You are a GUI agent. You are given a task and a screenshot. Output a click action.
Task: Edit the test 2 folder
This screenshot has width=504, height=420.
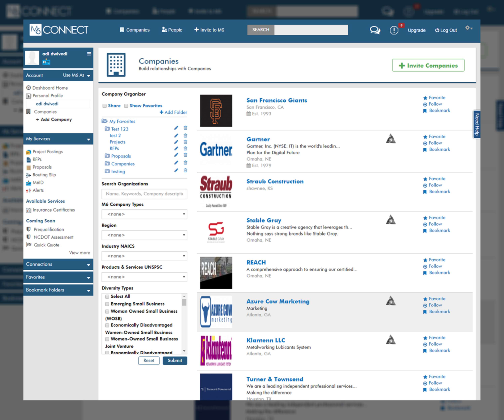[176, 136]
